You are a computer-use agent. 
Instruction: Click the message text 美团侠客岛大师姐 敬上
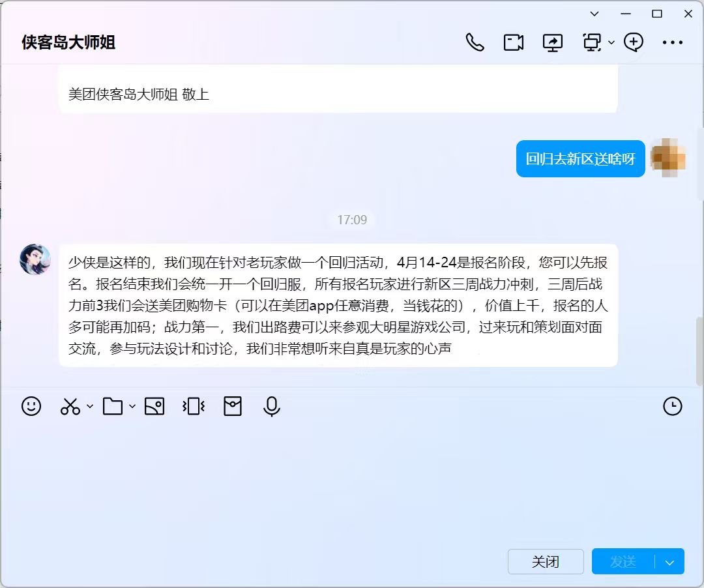(139, 95)
